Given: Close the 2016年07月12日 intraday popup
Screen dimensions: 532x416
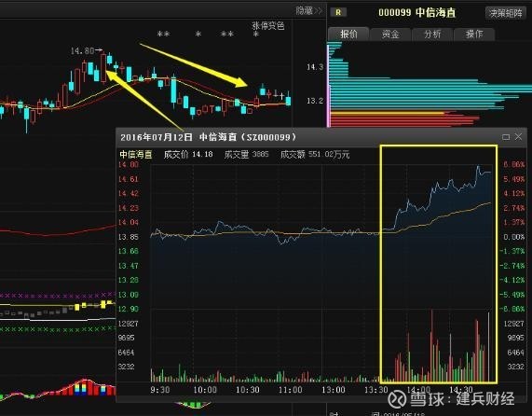Looking at the screenshot, I should tap(518, 136).
